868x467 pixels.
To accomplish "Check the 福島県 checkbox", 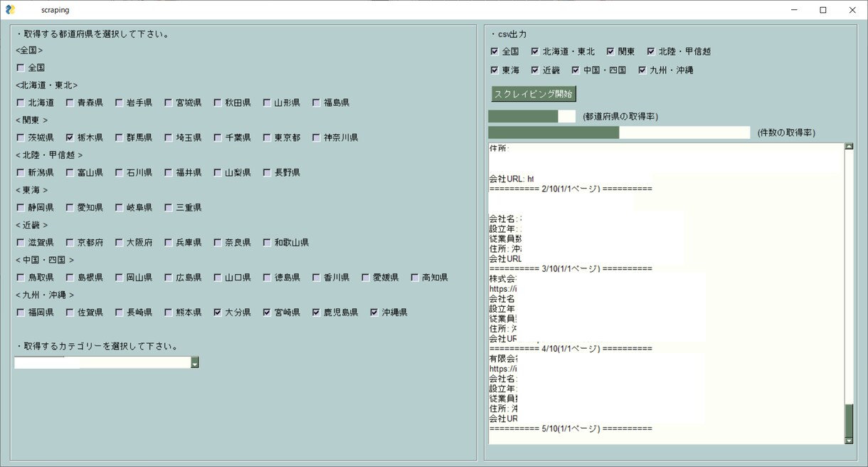I will (316, 103).
